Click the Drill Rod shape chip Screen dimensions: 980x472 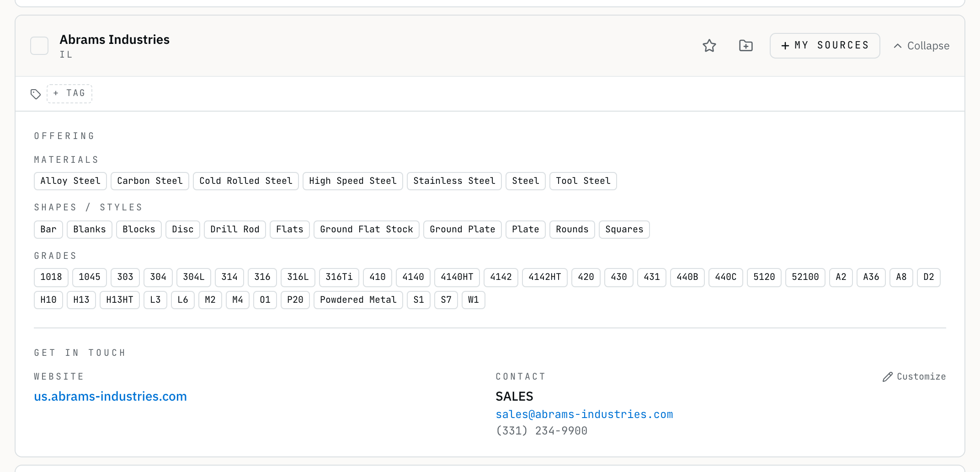point(235,230)
